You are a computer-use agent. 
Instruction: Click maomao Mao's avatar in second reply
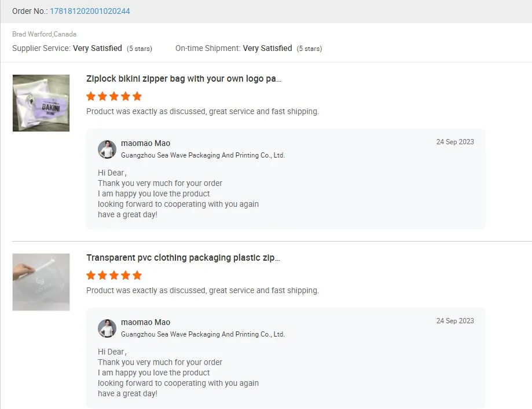point(107,328)
